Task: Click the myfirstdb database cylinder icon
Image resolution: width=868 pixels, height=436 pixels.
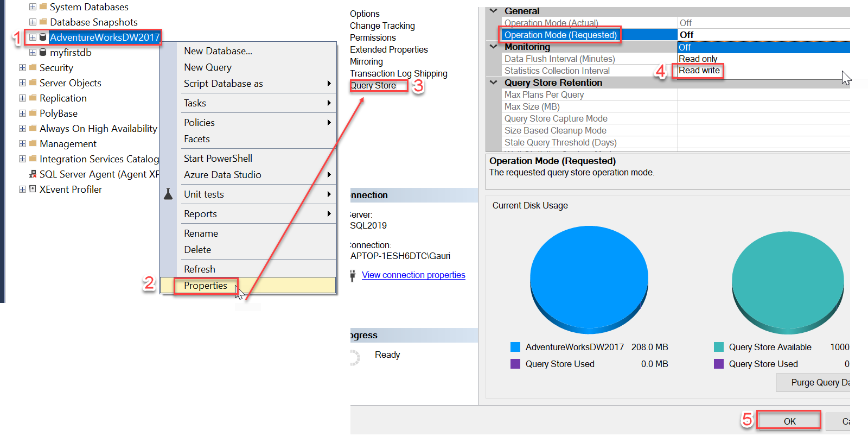Action: click(x=43, y=53)
